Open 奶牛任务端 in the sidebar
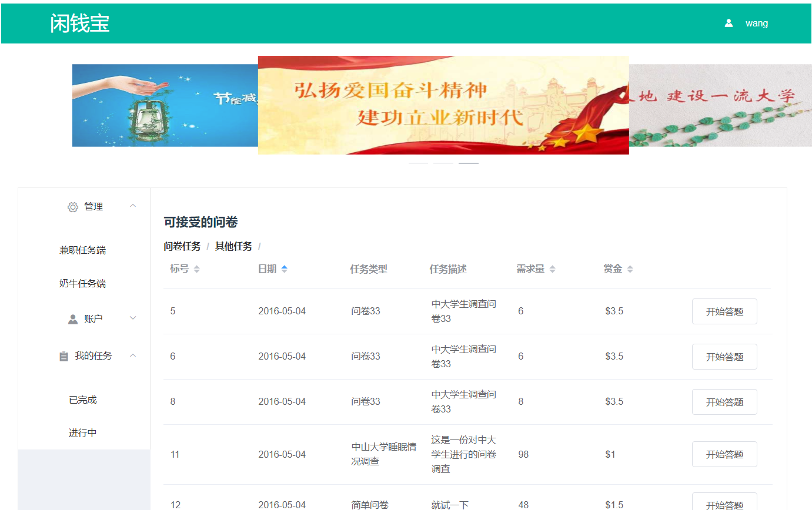The image size is (812, 510). click(x=82, y=284)
